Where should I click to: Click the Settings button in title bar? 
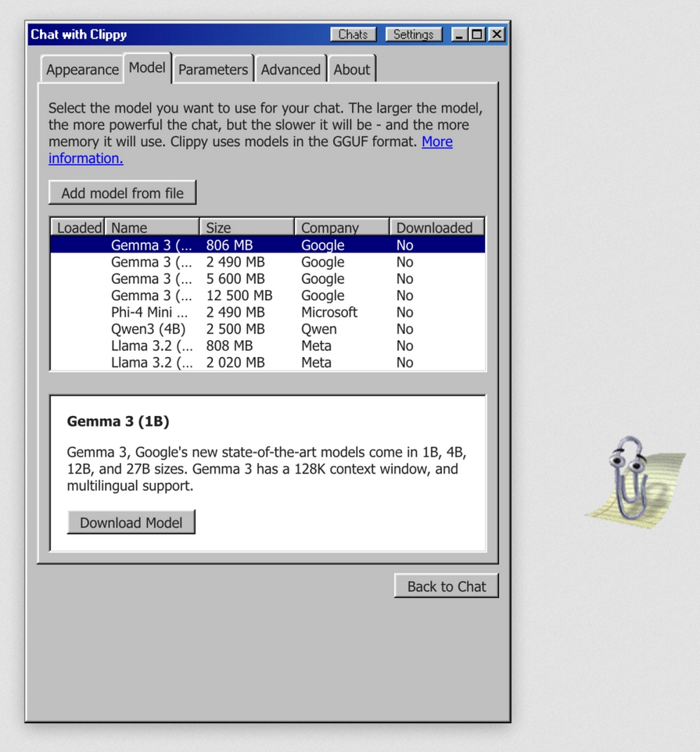413,34
